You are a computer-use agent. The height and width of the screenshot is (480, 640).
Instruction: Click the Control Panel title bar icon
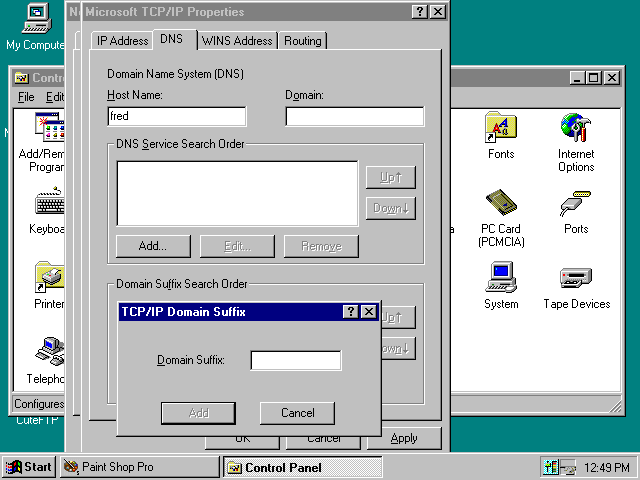pyautogui.click(x=22, y=78)
